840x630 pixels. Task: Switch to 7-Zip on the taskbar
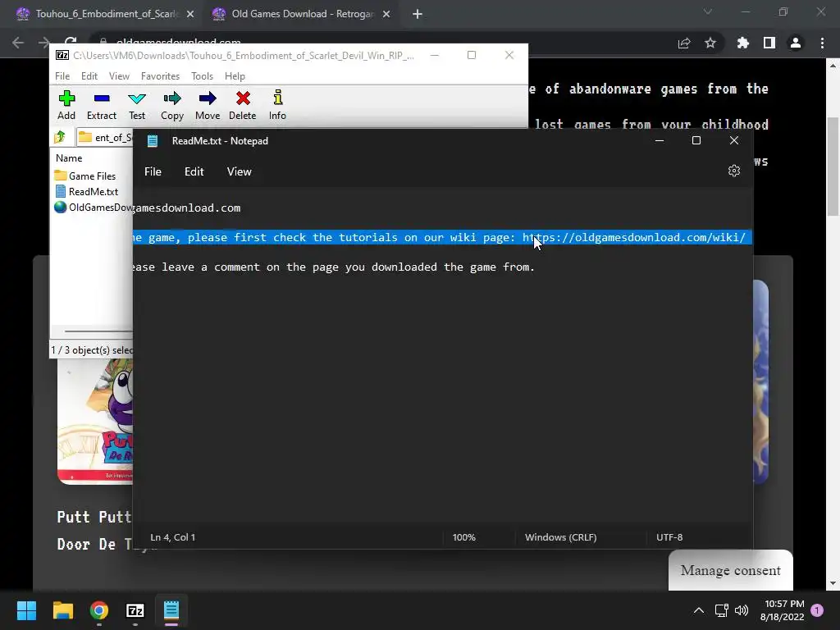[x=135, y=610]
